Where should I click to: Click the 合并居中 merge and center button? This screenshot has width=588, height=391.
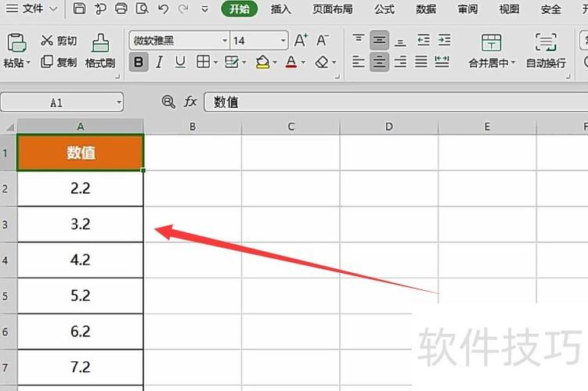pyautogui.click(x=492, y=51)
